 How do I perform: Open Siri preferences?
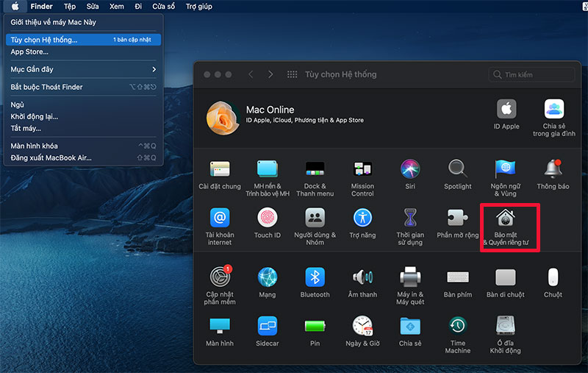410,174
